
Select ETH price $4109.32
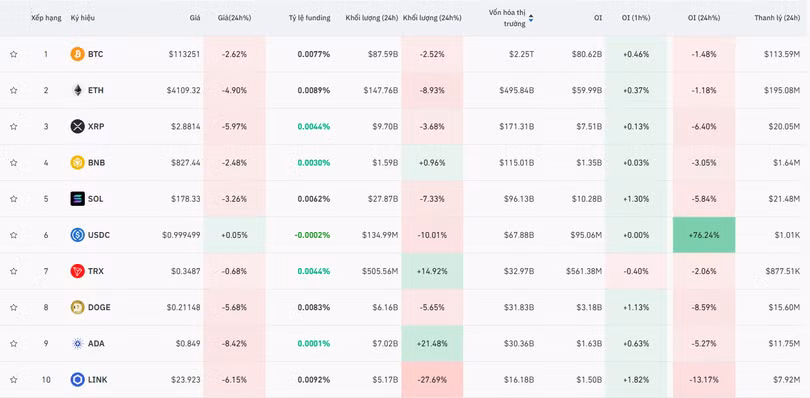click(183, 90)
